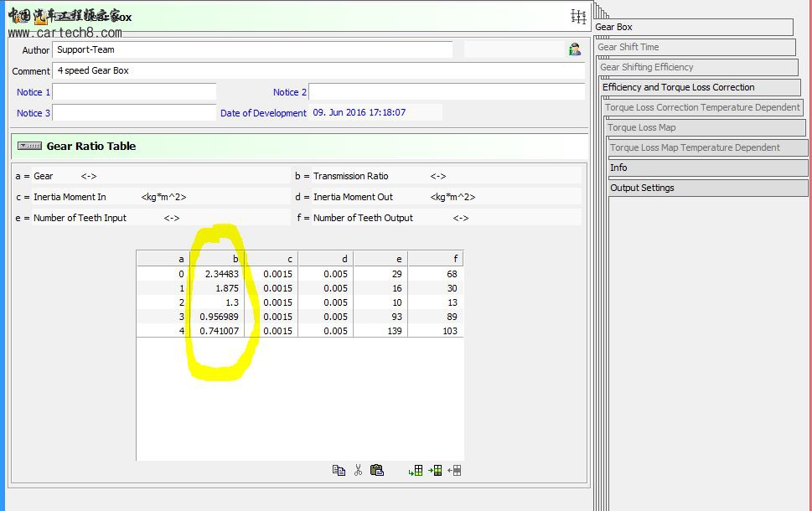
Task: Open the Info tab
Action: tap(708, 168)
